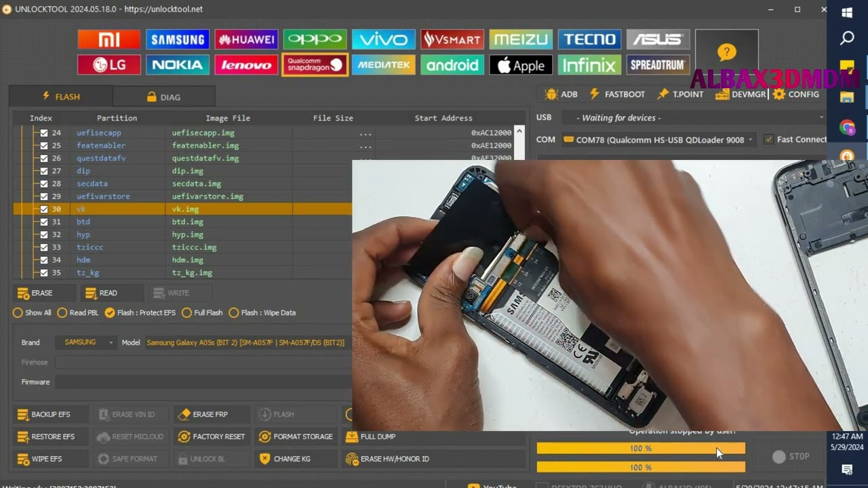The width and height of the screenshot is (868, 488).
Task: Select the Spreadtrum brand logo
Action: coord(658,65)
